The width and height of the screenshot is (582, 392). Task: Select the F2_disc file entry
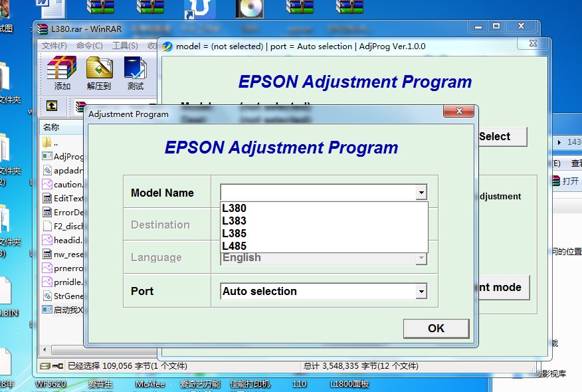click(x=62, y=227)
